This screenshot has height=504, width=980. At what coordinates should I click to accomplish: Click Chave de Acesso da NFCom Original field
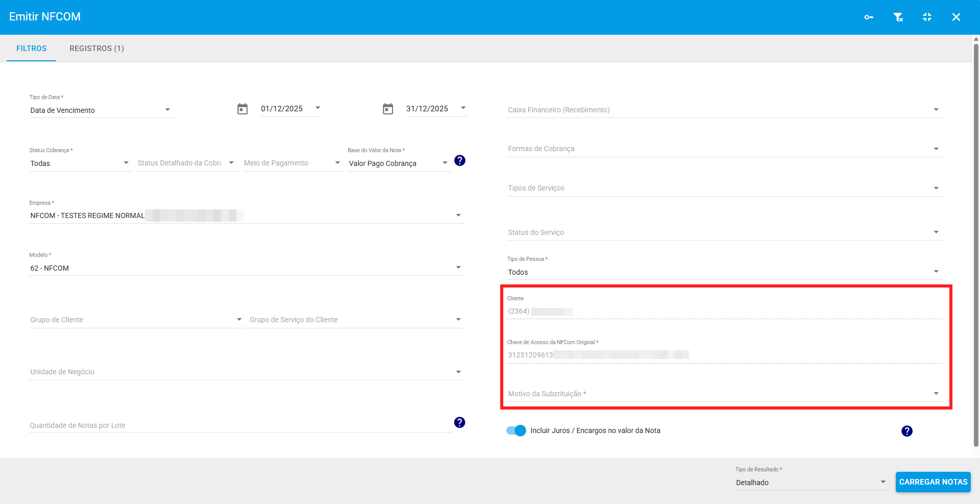(725, 355)
